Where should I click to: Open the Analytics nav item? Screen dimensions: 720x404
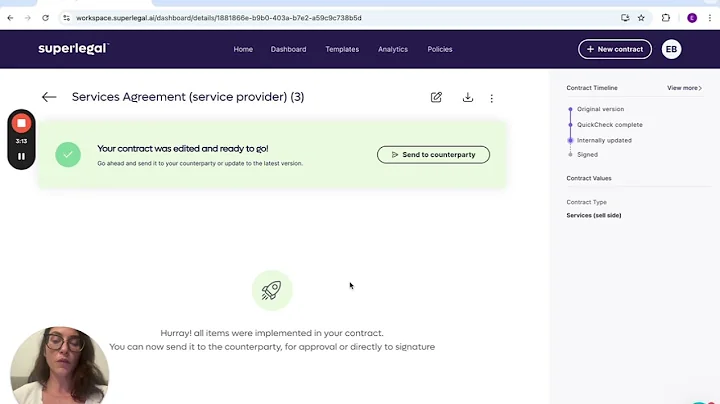(393, 49)
